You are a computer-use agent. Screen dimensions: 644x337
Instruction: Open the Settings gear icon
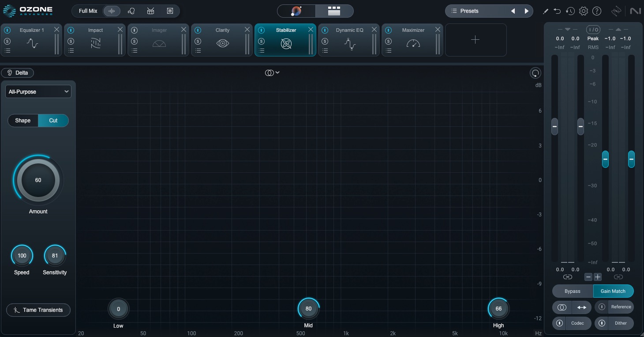point(584,11)
